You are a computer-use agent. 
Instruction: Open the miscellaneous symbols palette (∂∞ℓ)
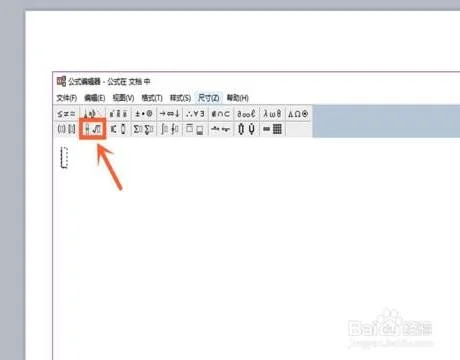[247, 114]
